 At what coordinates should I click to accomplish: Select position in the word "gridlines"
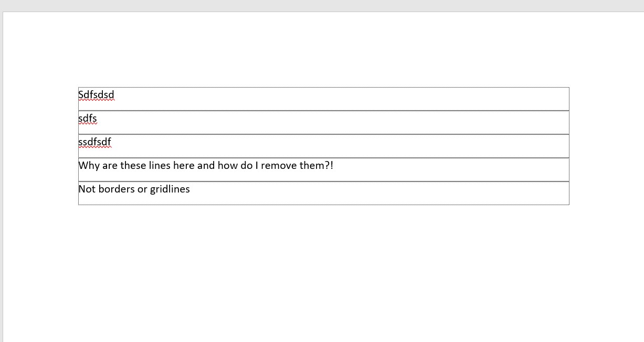coord(170,189)
